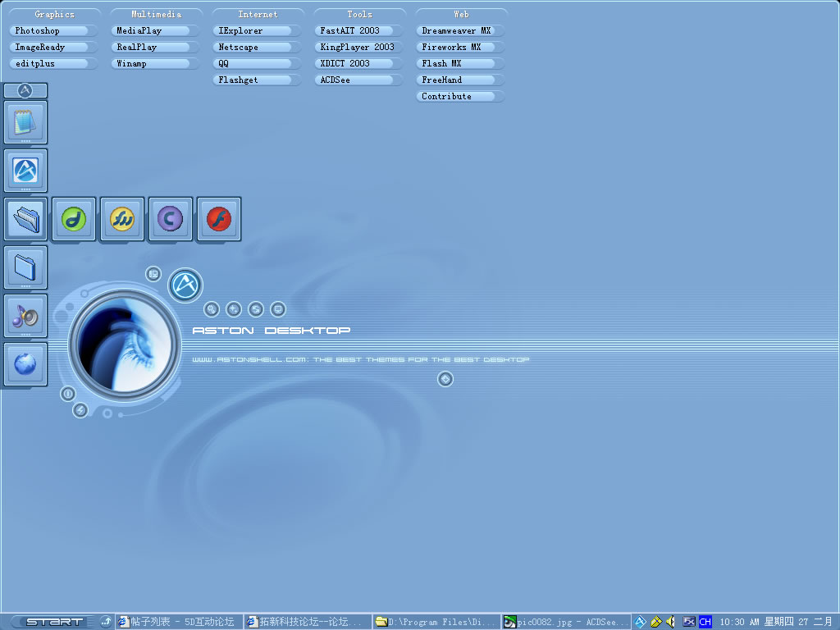The height and width of the screenshot is (630, 840).
Task: Open the Multimedia menu header
Action: point(157,15)
